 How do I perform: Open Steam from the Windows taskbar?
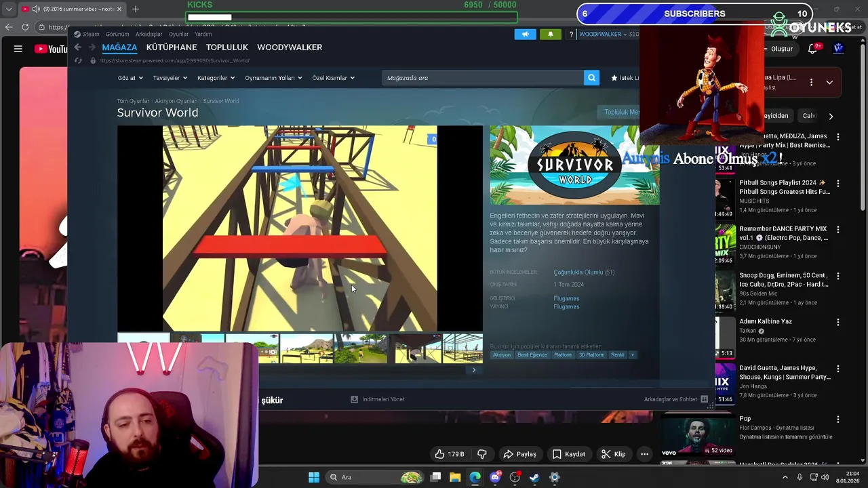point(534,477)
